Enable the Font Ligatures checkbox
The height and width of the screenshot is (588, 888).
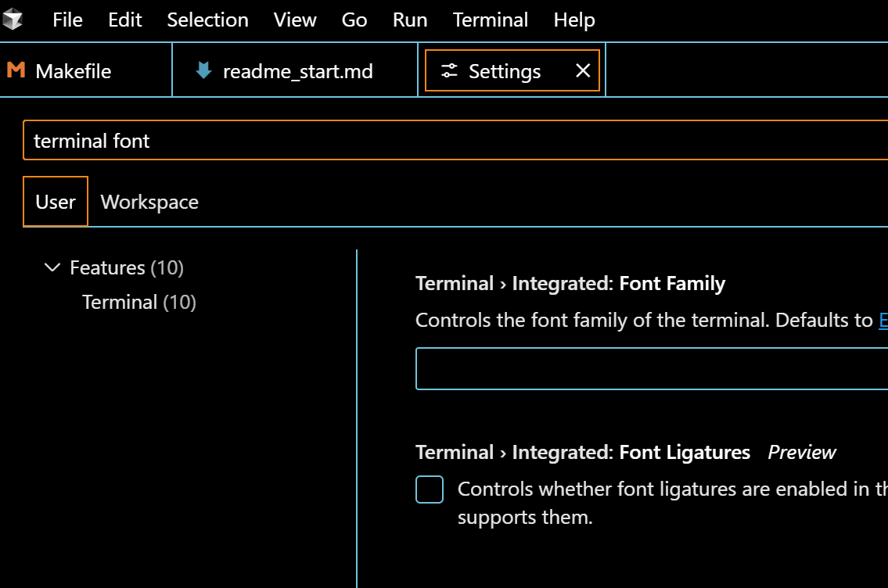(430, 489)
